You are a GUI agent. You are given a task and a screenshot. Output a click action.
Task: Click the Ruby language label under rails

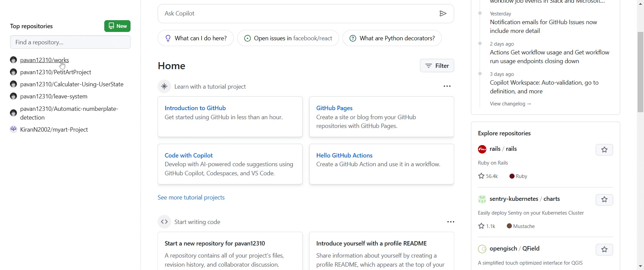518,176
